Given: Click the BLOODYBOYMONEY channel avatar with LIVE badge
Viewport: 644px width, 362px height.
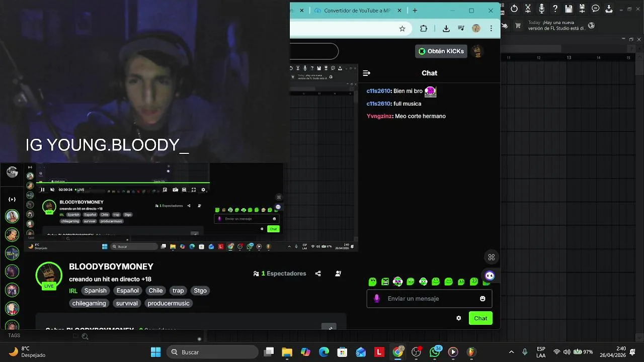Looking at the screenshot, I should coord(49,276).
